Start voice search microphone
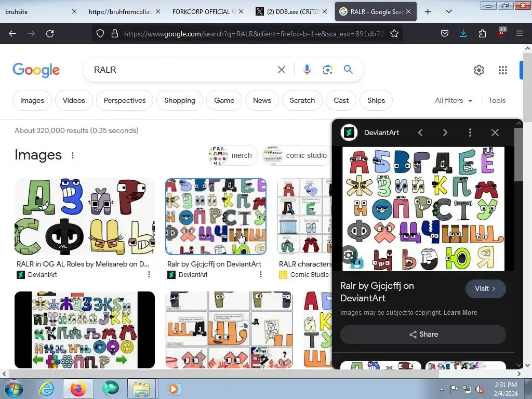Image resolution: width=532 pixels, height=399 pixels. pyautogui.click(x=307, y=70)
